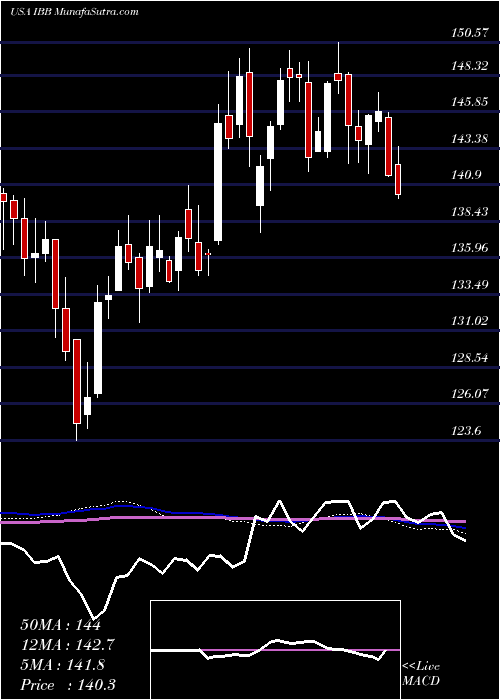Select the 123.6 price axis label
This screenshot has width=500, height=700.
(x=468, y=431)
